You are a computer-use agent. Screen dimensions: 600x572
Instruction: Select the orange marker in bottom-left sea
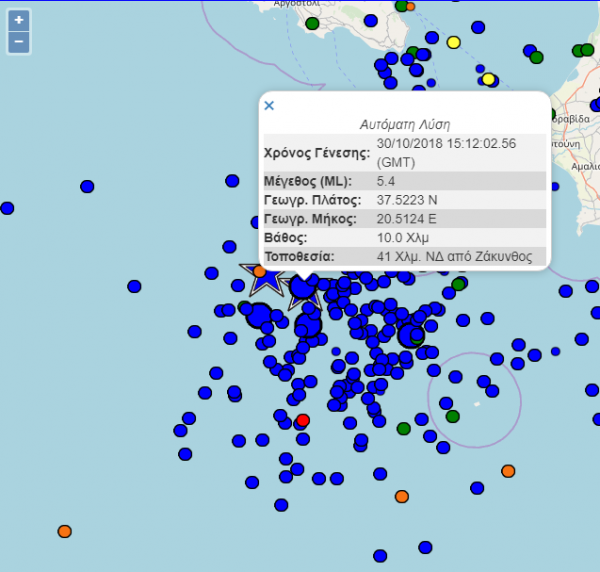65,531
